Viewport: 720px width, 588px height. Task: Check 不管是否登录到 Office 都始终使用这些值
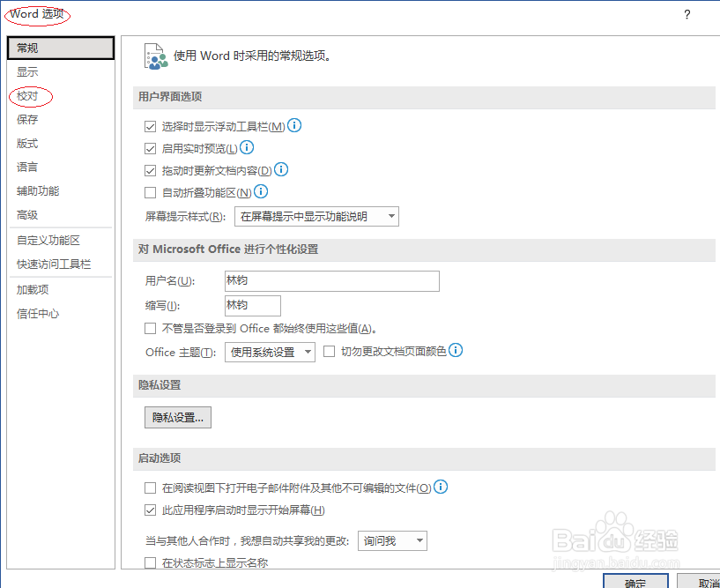[x=150, y=328]
